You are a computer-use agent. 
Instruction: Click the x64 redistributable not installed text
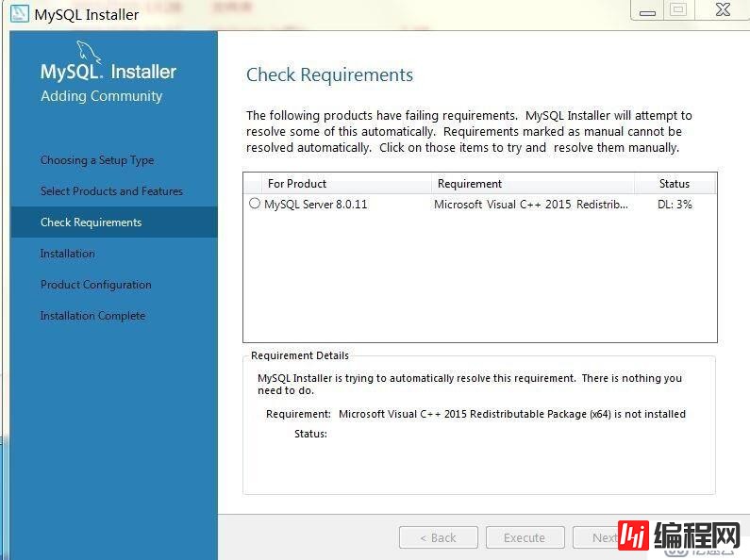(512, 414)
